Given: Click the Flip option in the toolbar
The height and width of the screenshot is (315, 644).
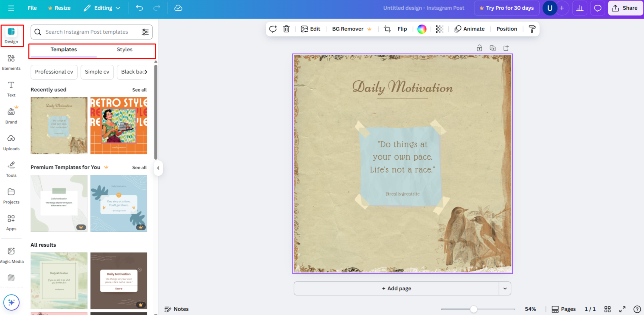Looking at the screenshot, I should tap(402, 29).
